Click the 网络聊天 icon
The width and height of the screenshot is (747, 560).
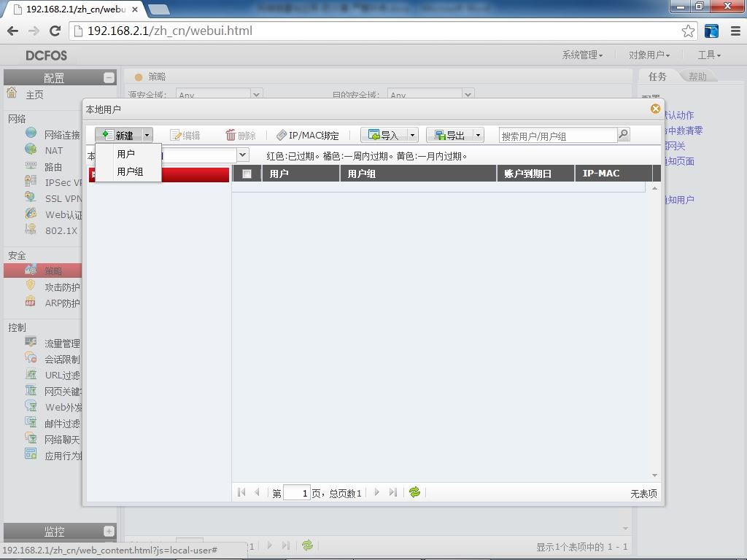point(31,438)
